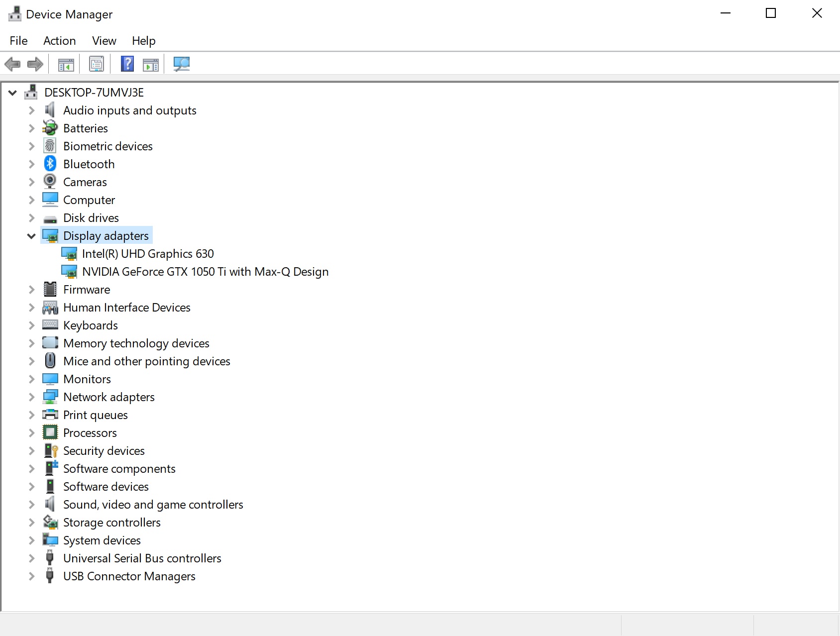
Task: Open Properties toolbar icon
Action: 97,64
